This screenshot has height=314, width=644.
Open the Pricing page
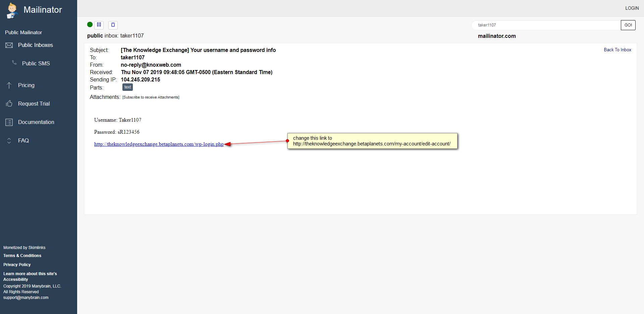(x=26, y=85)
